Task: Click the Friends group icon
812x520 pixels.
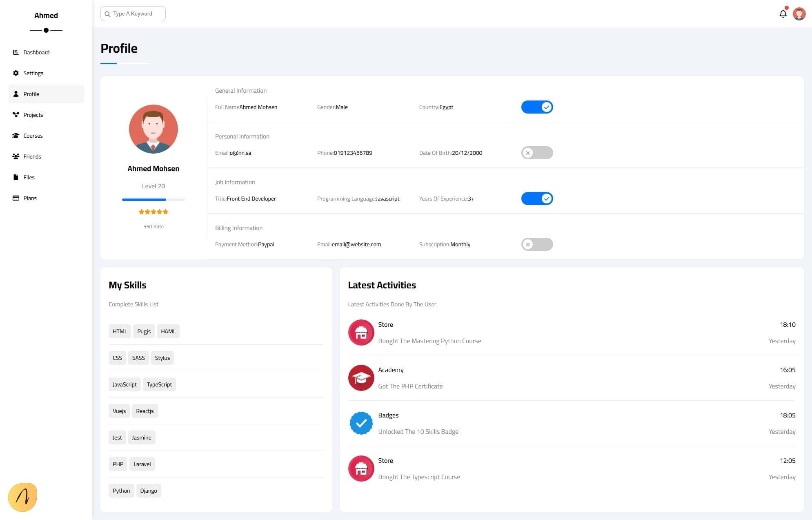Action: click(x=16, y=156)
